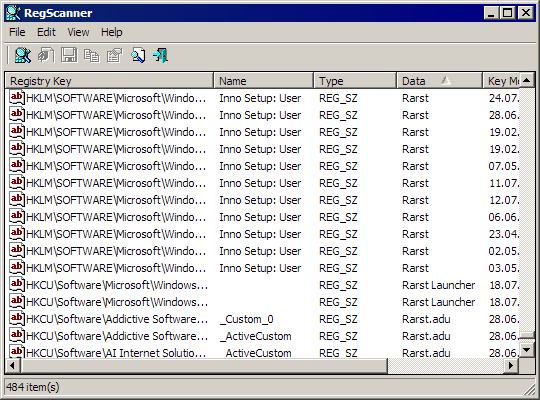Click the 02.05 key modified date cell
Image resolution: width=540 pixels, height=400 pixels.
pyautogui.click(x=503, y=251)
